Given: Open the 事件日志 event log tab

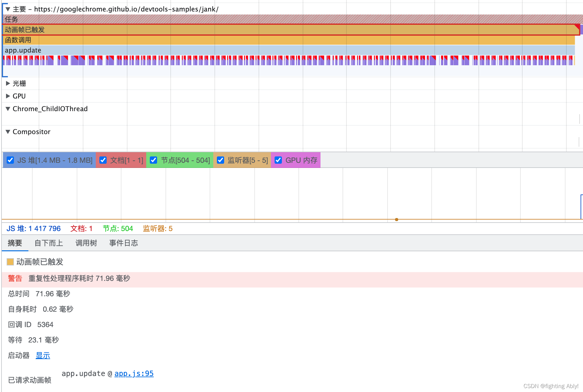Looking at the screenshot, I should [x=124, y=243].
